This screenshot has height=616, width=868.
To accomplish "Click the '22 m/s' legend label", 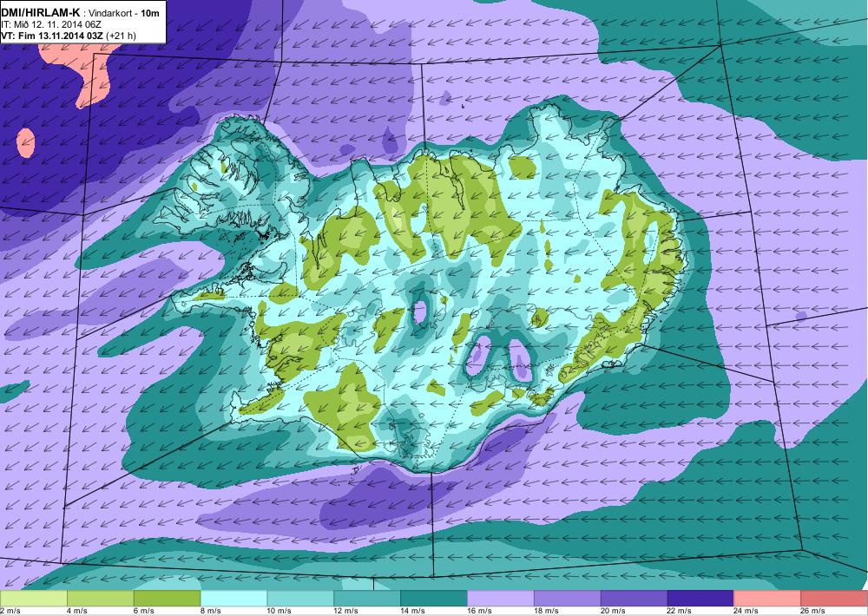I will click(x=679, y=611).
